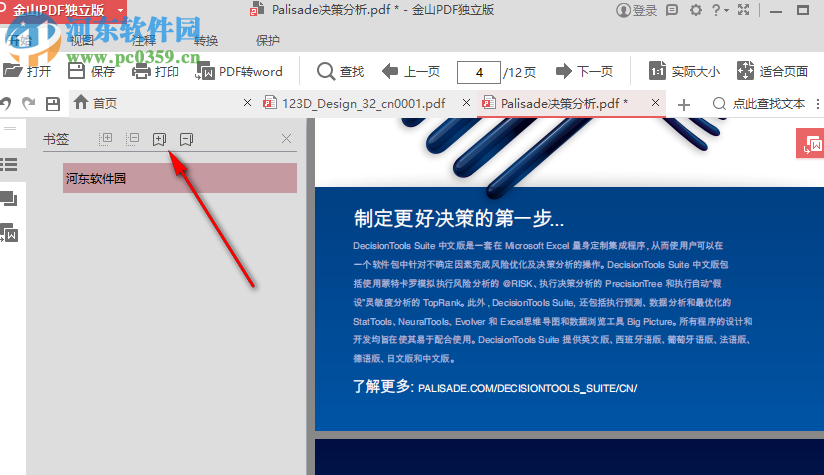Click the undo arrow icon
824x475 pixels.
[x=5, y=104]
